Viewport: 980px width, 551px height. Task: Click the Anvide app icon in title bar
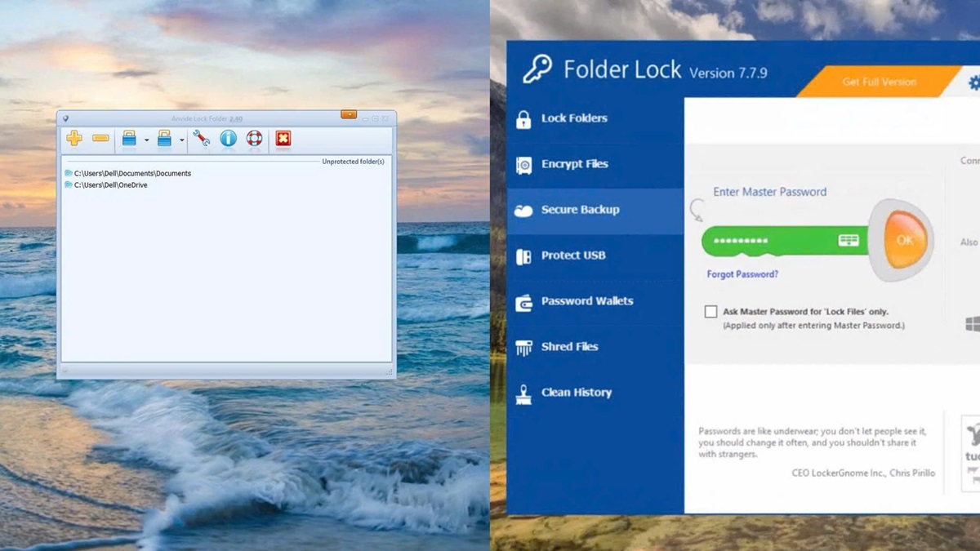tap(65, 118)
